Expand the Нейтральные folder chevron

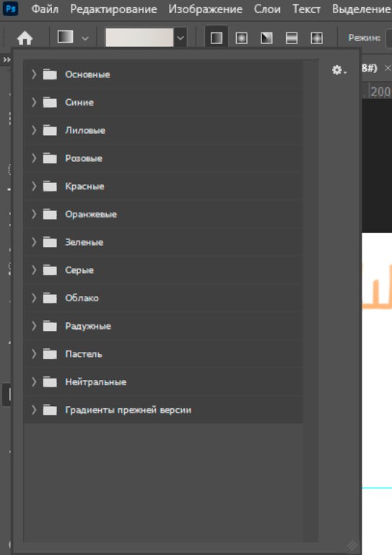click(34, 382)
